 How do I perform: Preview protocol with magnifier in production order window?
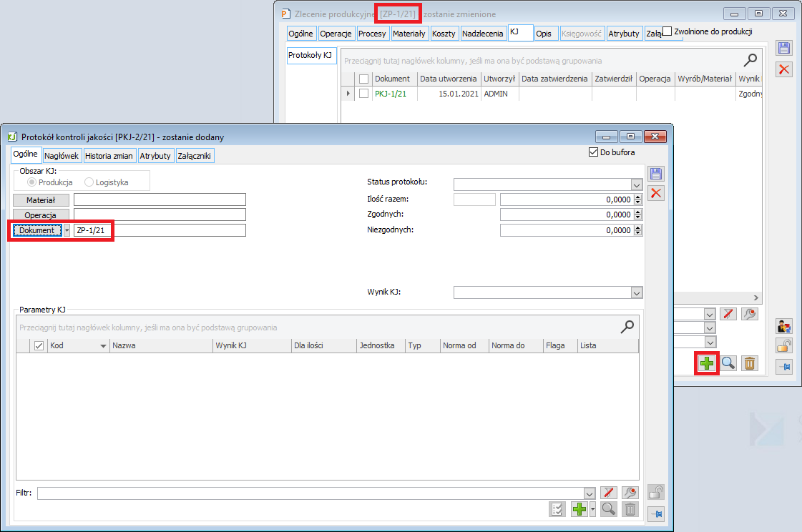(728, 363)
